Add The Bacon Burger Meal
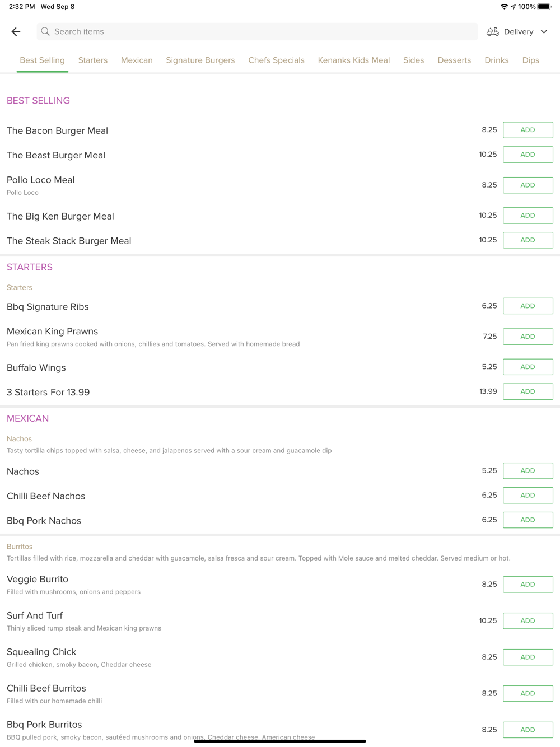The width and height of the screenshot is (560, 747). click(528, 130)
